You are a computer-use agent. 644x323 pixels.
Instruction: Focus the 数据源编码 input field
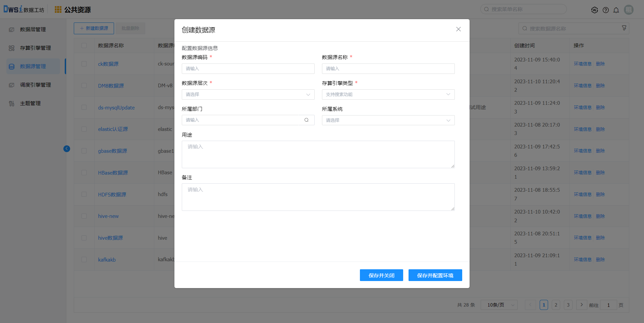[x=248, y=69]
